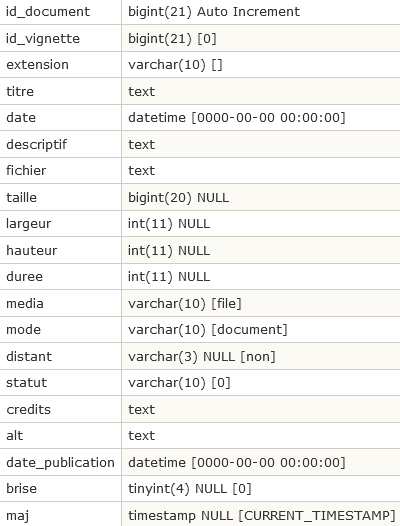
Task: Click the distant varchar(3) NULL [non] cell
Action: click(261, 356)
